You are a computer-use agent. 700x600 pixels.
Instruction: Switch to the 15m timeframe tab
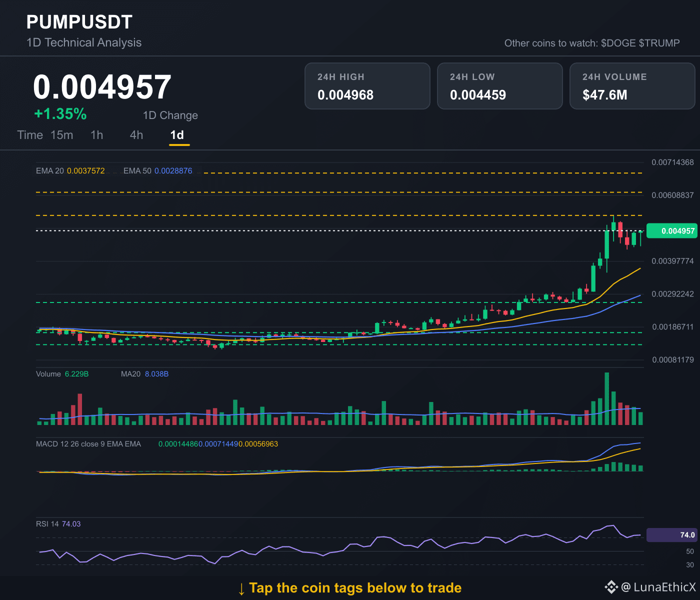point(62,135)
